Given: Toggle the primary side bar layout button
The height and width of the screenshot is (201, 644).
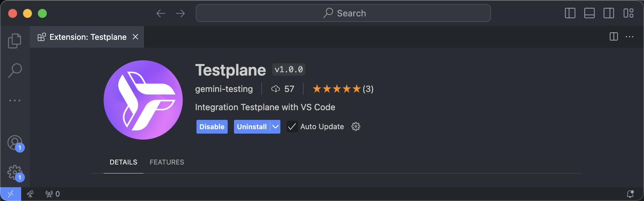Looking at the screenshot, I should [570, 13].
